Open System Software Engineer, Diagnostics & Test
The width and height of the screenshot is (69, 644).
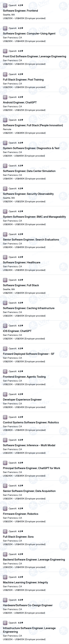pyautogui.click(x=31, y=148)
